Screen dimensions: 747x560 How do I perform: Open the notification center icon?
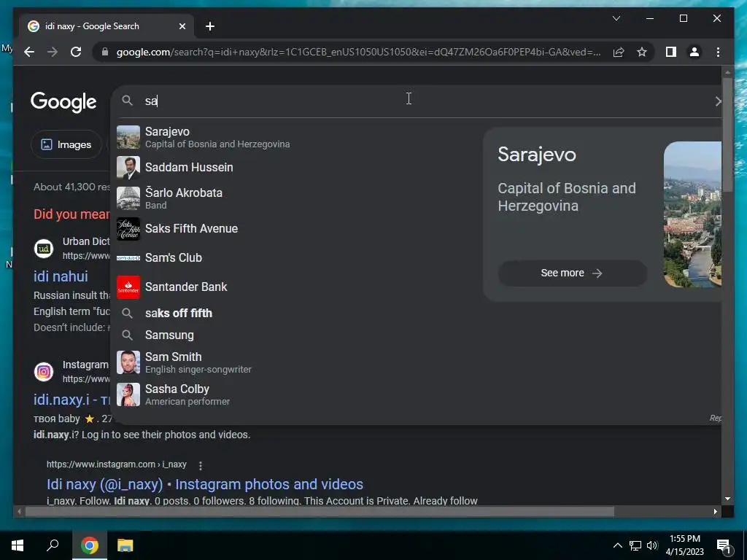point(724,545)
